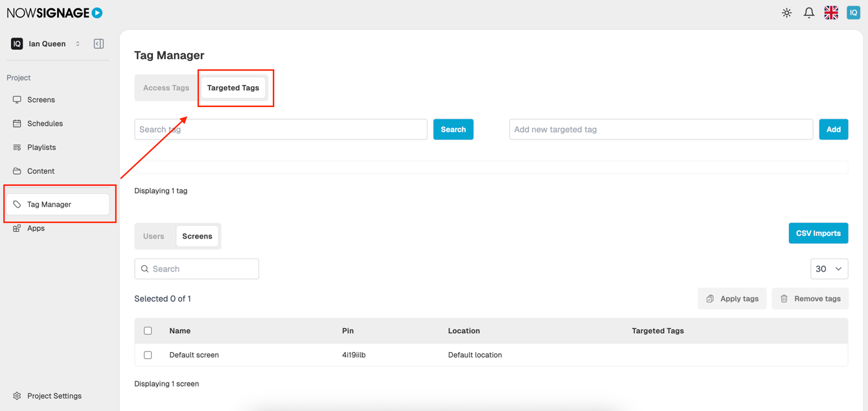Click the Remove tags button
The height and width of the screenshot is (411, 868).
[810, 299]
